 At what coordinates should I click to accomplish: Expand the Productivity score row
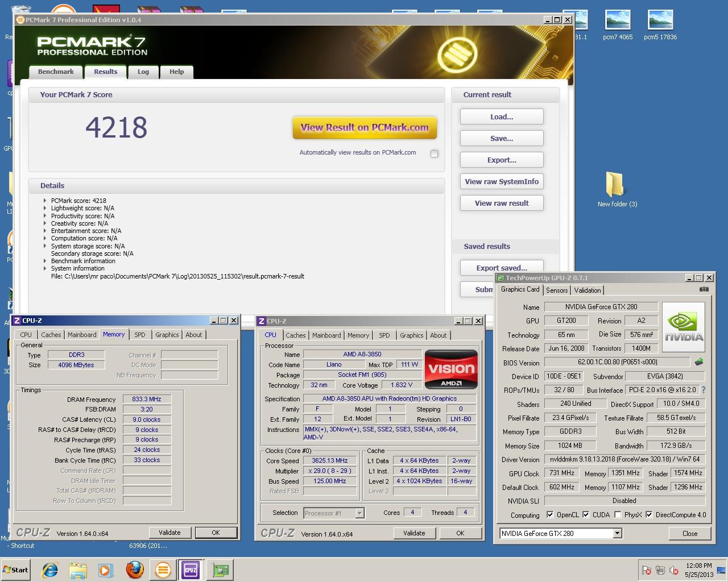pos(45,216)
